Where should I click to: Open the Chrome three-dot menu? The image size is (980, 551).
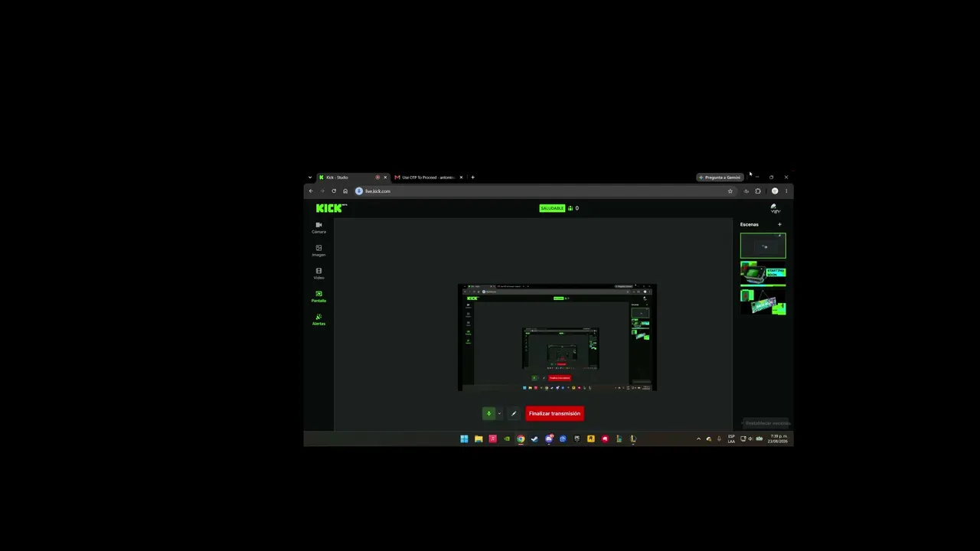786,191
